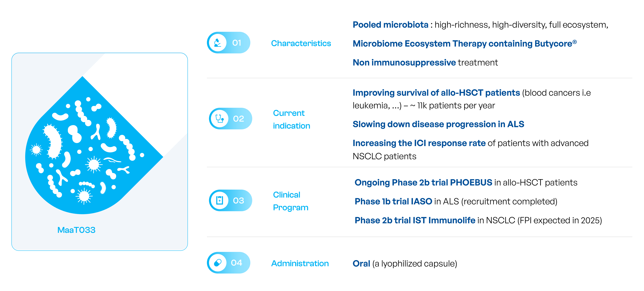Select the 04 number badge

pos(236,263)
